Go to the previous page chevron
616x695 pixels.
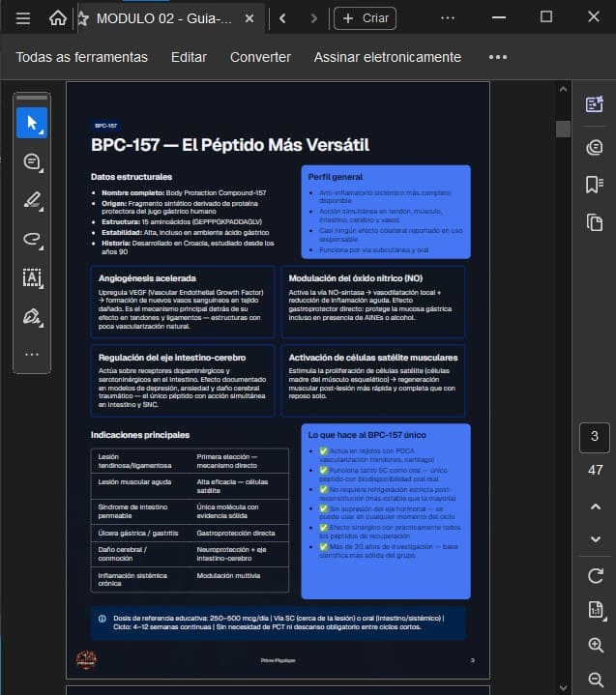tap(596, 507)
